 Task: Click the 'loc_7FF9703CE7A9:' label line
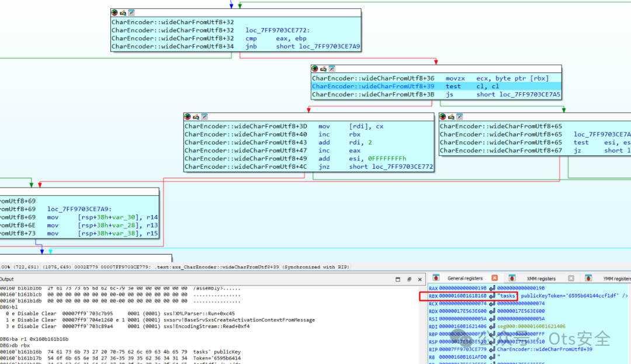(79, 209)
